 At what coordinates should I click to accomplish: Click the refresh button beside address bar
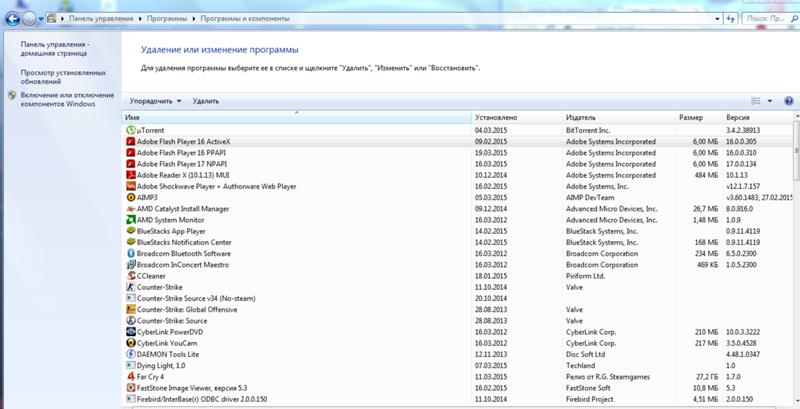731,18
